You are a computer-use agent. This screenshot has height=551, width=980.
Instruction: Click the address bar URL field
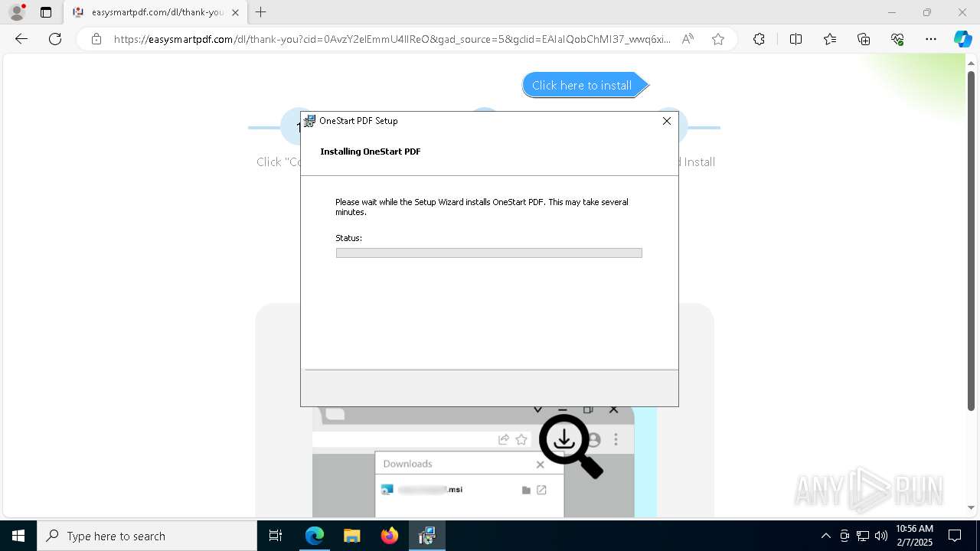392,39
